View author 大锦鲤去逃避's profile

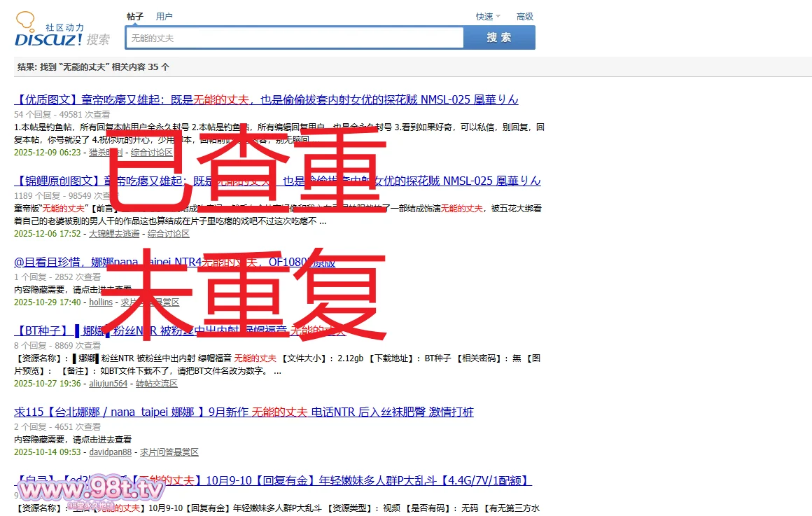[x=114, y=234]
